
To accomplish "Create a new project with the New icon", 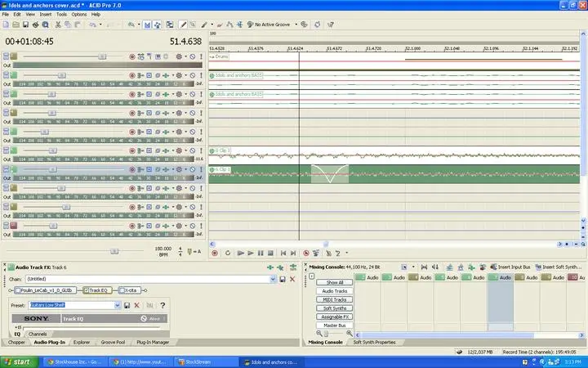I will point(6,25).
